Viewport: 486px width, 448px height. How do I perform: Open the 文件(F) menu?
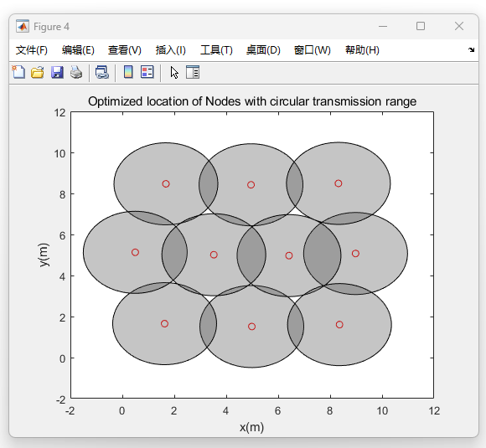(x=32, y=50)
